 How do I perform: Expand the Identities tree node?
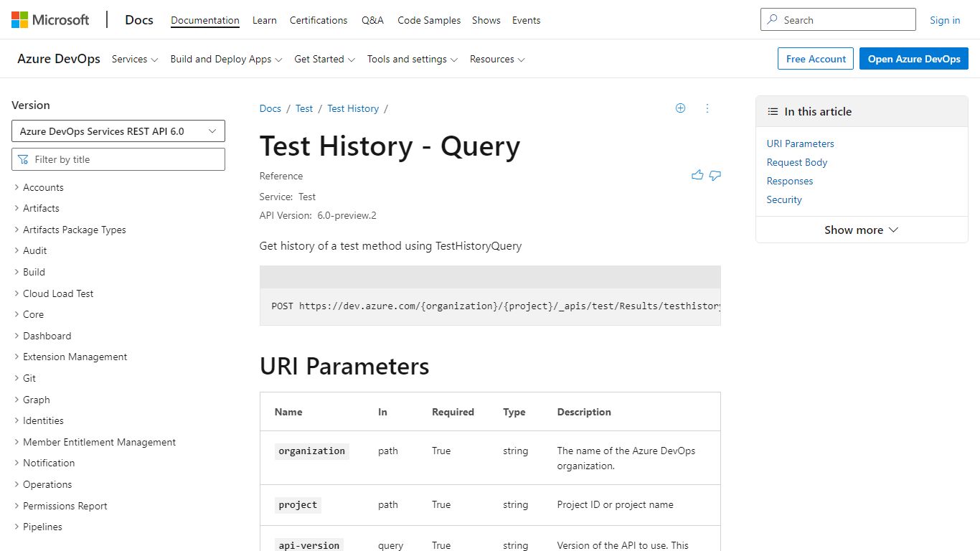(17, 420)
